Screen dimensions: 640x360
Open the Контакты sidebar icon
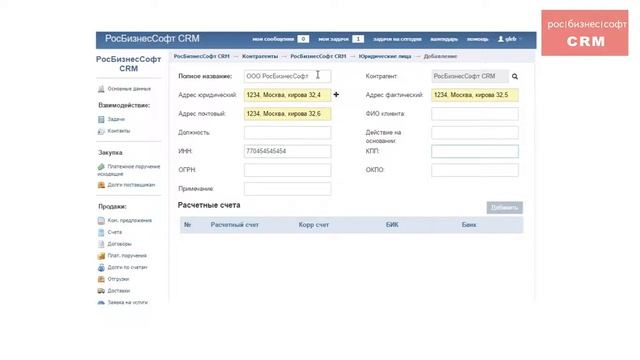[x=101, y=131]
